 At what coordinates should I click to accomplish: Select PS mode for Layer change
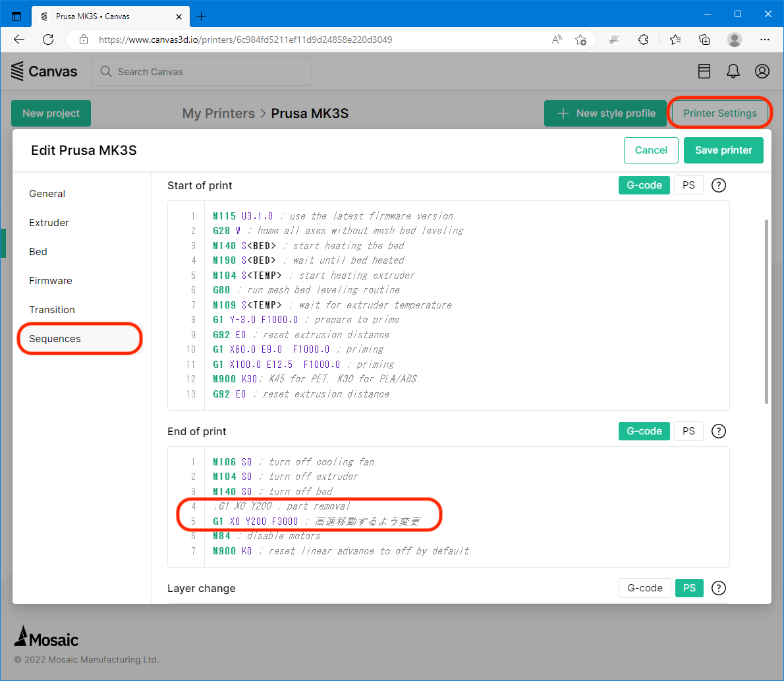689,588
